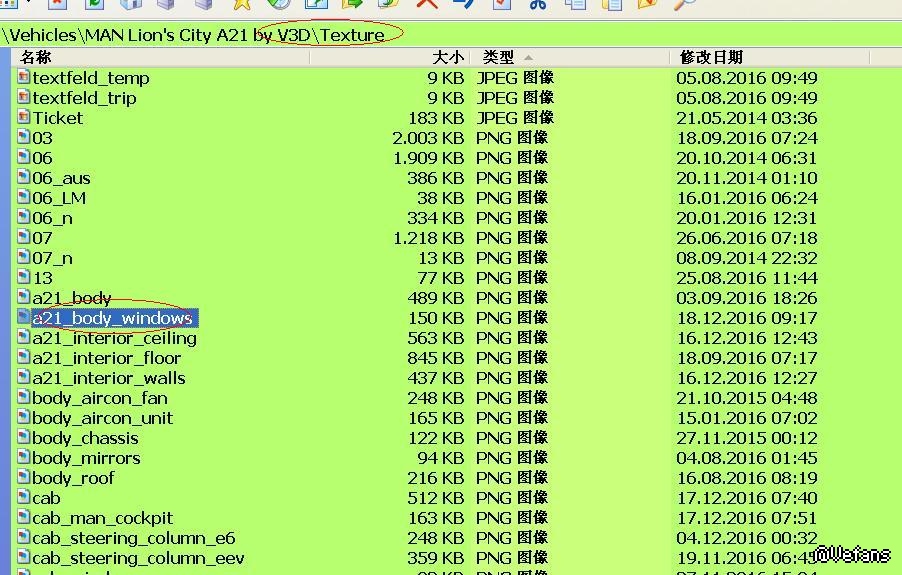Select the 06_LM file
902x575 pixels.
(x=59, y=198)
